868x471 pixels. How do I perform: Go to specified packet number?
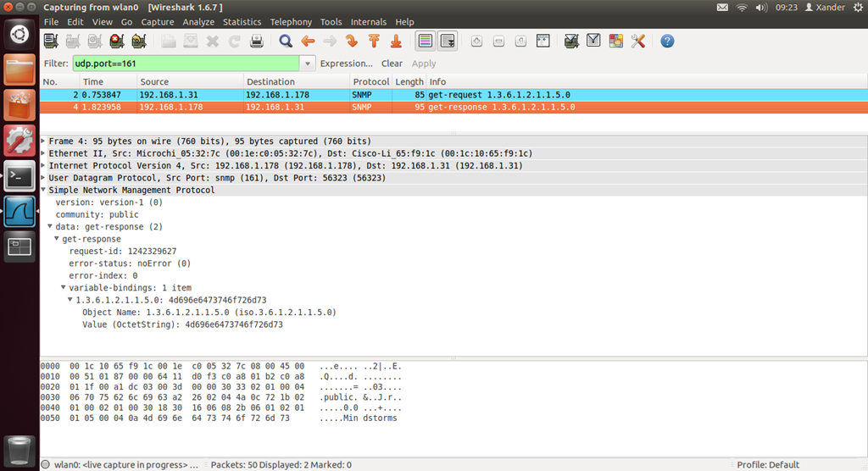coord(352,41)
